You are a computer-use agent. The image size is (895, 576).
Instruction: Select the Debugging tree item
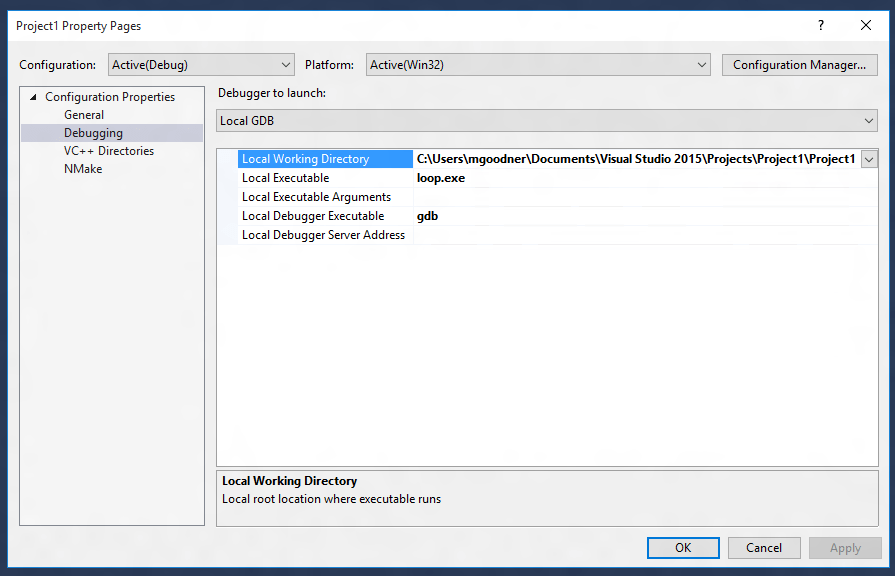click(x=93, y=132)
